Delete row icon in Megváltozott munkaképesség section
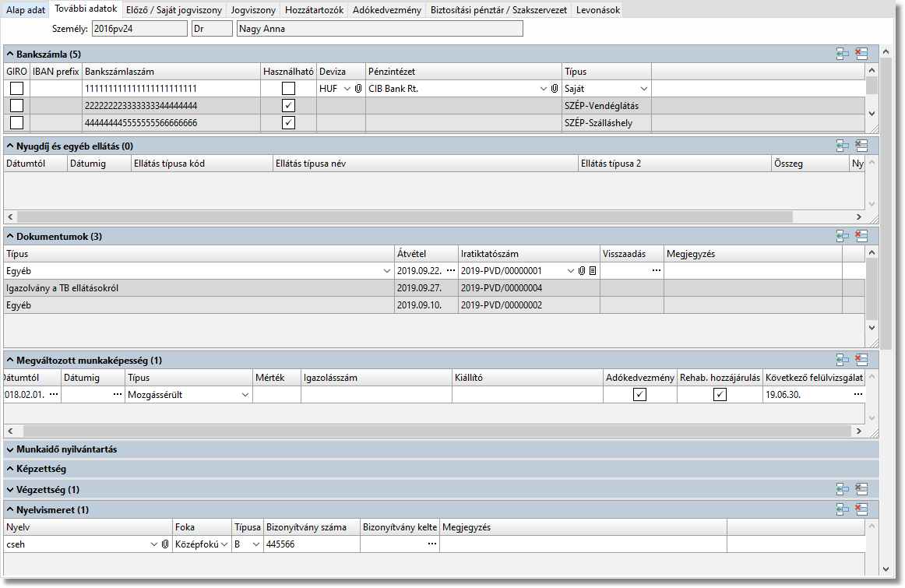 (861, 360)
